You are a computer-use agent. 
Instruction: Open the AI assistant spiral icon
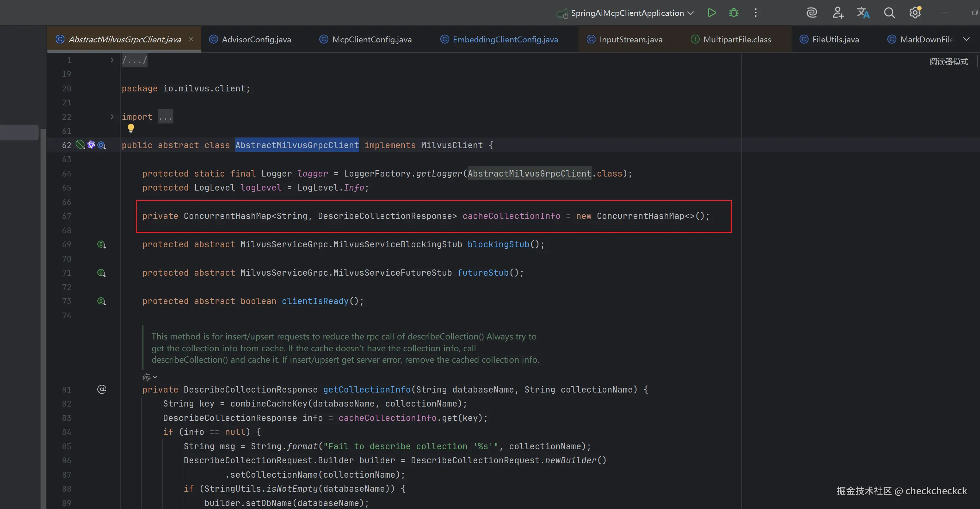pos(812,13)
